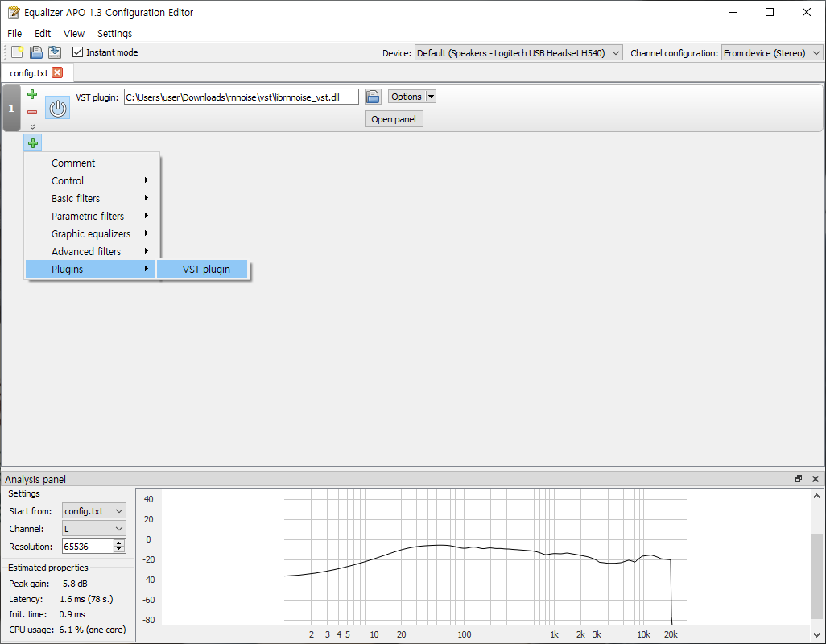Uncheck the Instant mode checkbox
Viewport: 826px width, 644px height.
pyautogui.click(x=77, y=52)
